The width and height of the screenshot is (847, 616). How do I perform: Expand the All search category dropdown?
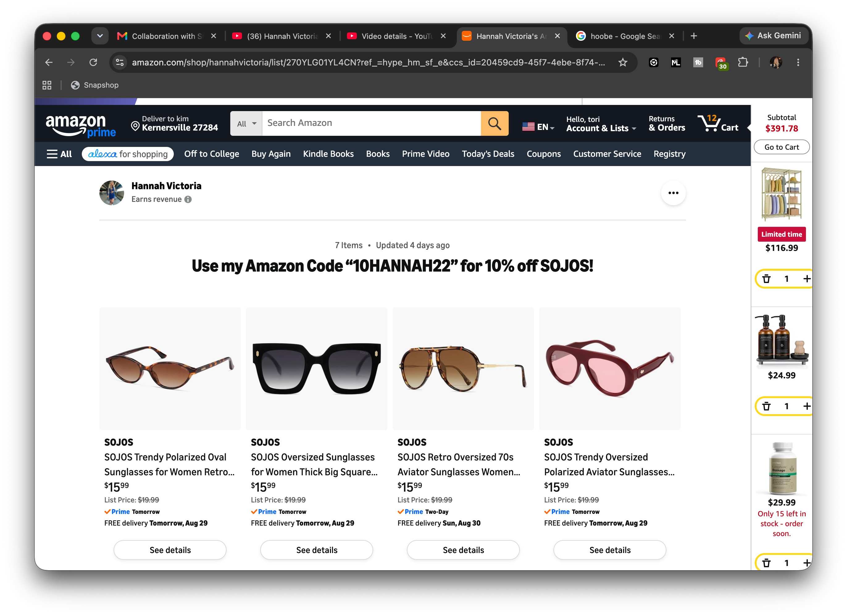pos(247,123)
